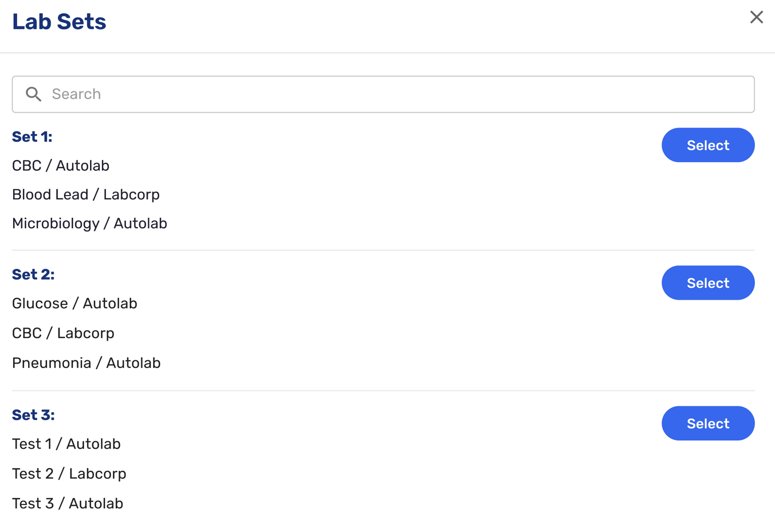
Task: Click the Blood Lead / Labcorp entry
Action: pos(86,194)
